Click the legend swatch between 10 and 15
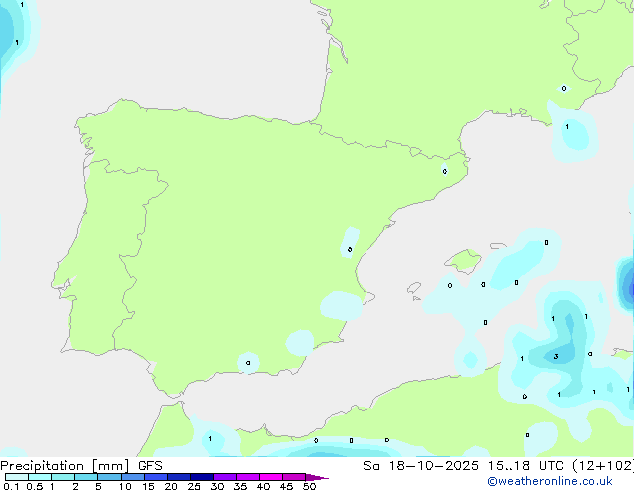 133,477
